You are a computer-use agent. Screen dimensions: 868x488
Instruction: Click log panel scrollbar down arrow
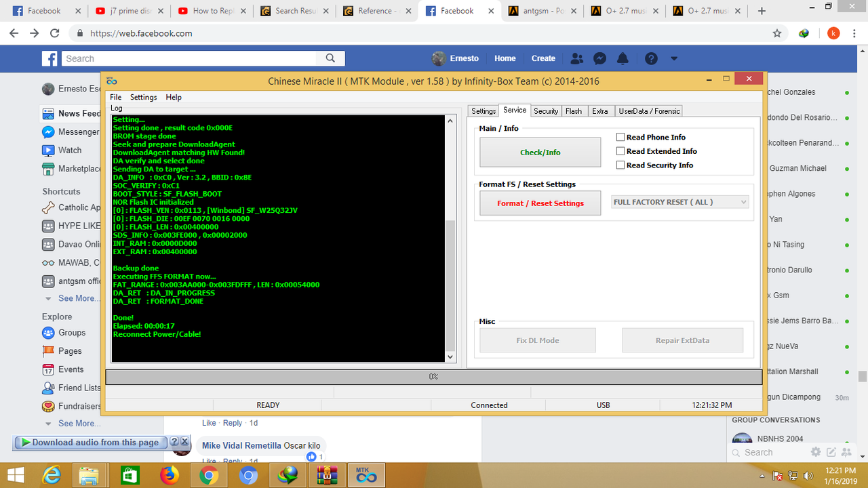pos(451,357)
